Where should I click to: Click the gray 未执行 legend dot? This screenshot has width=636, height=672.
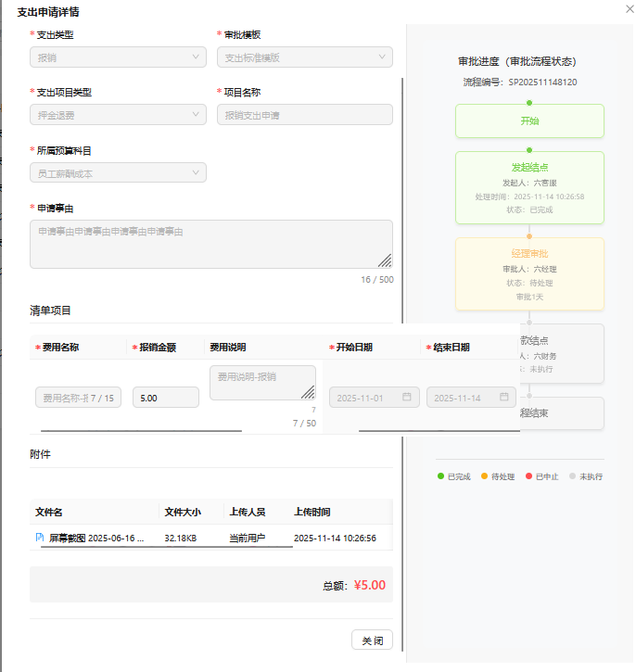(x=573, y=475)
